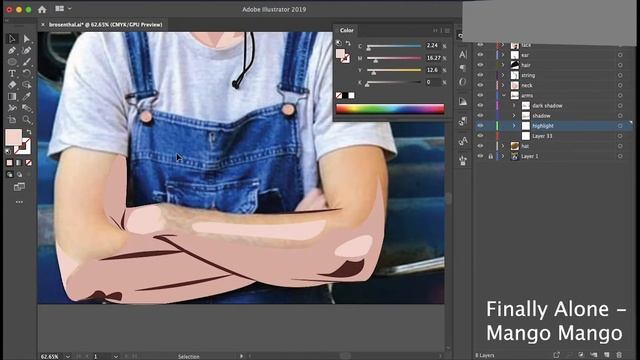Expand the neck layer
The image size is (640, 360).
coord(503,85)
